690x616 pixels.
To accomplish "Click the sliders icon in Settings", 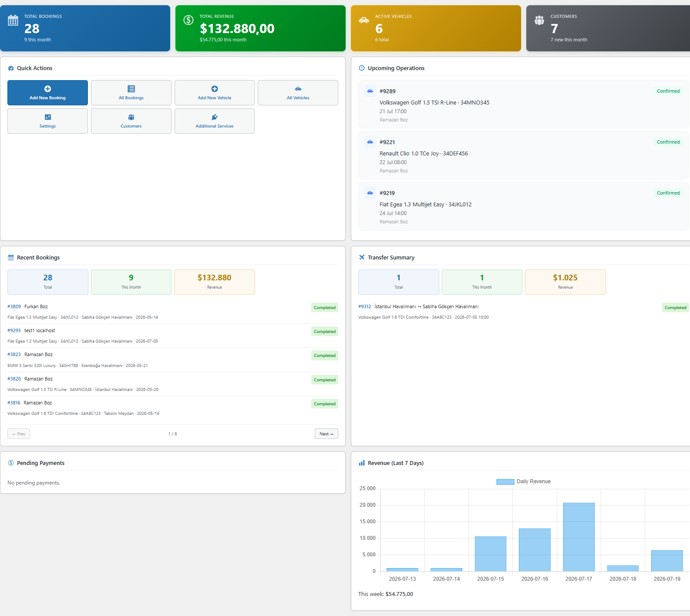I will click(x=48, y=117).
